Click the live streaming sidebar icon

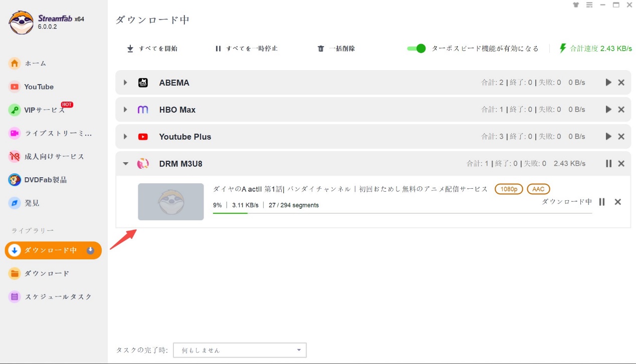pos(15,133)
